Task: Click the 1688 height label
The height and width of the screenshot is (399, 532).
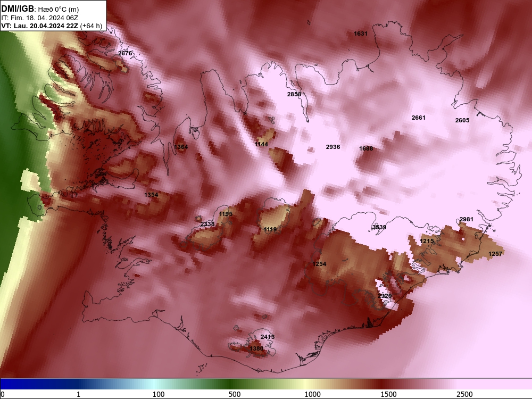Action: pyautogui.click(x=366, y=148)
